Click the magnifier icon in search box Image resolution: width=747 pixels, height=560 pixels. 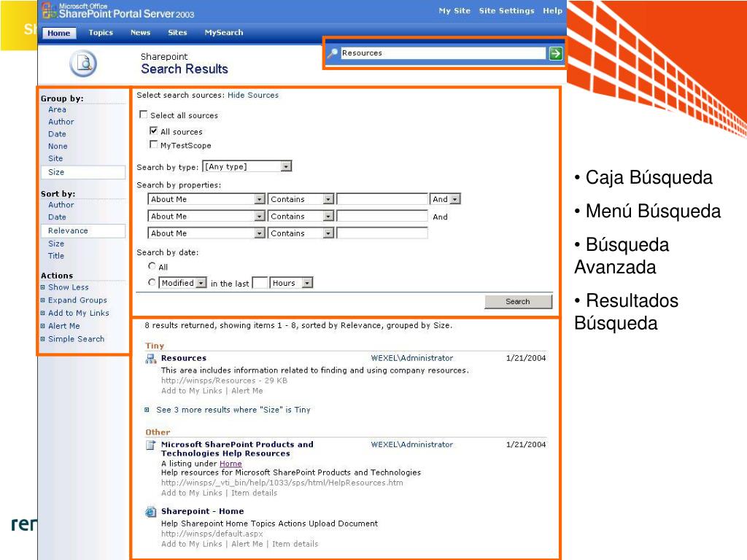coord(333,53)
